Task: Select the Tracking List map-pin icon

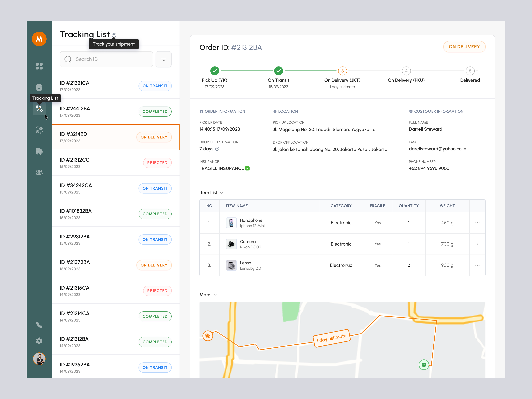Action: pos(39,109)
